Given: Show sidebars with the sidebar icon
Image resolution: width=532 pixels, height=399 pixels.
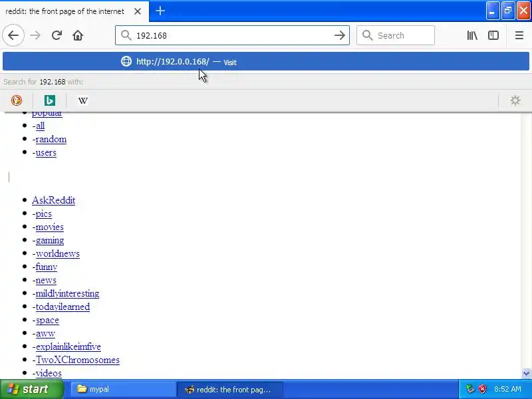Looking at the screenshot, I should [x=493, y=35].
